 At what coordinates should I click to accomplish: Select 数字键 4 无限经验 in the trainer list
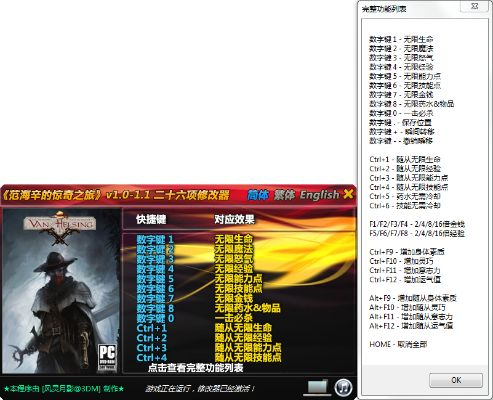coord(195,269)
